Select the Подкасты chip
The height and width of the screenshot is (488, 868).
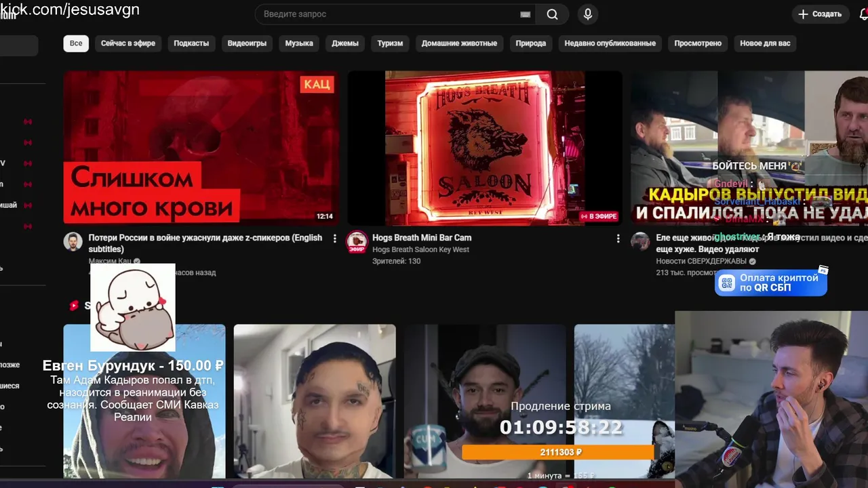[x=191, y=43]
